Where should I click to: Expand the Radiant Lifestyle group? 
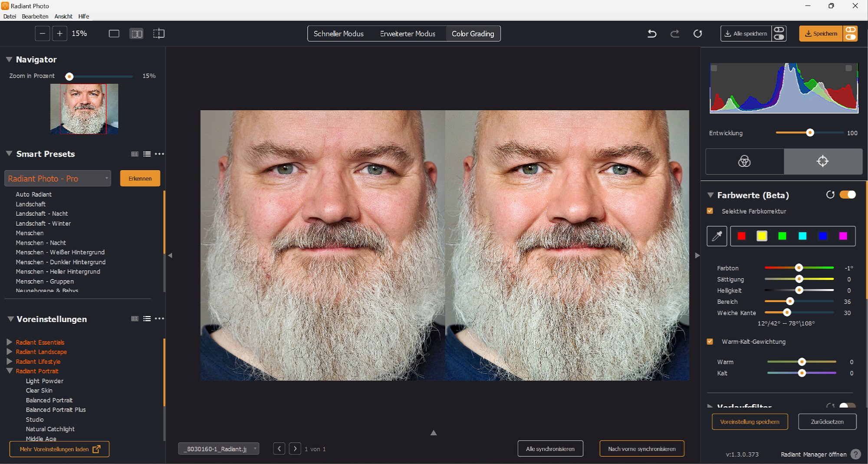(x=9, y=361)
